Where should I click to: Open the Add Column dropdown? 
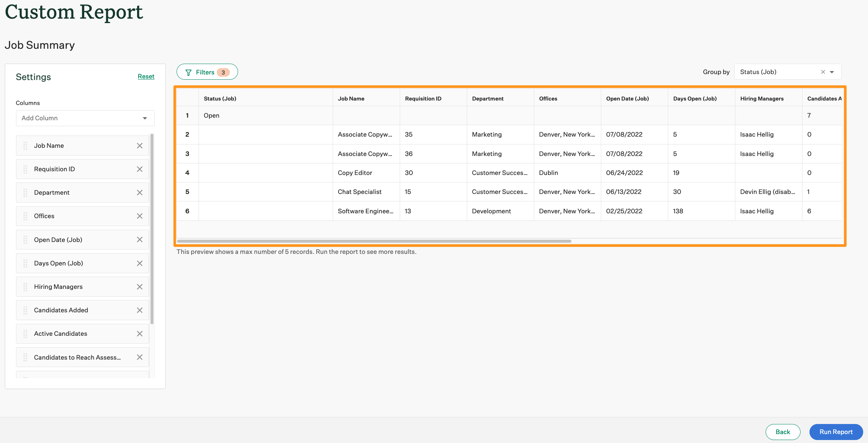(85, 118)
